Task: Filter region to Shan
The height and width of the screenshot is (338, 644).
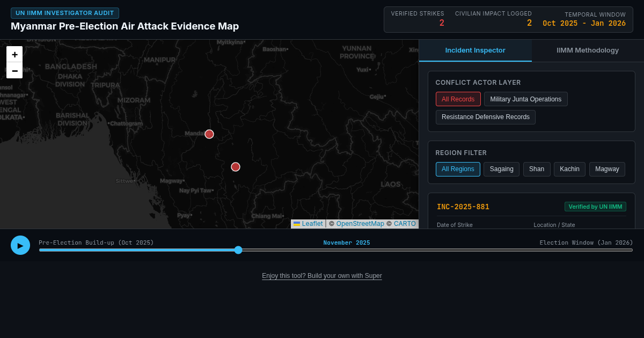Action: pos(537,169)
